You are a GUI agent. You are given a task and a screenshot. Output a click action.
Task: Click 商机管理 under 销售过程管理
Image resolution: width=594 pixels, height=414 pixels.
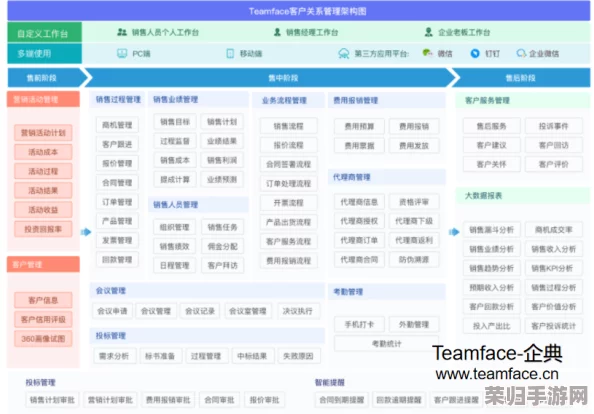coord(117,125)
